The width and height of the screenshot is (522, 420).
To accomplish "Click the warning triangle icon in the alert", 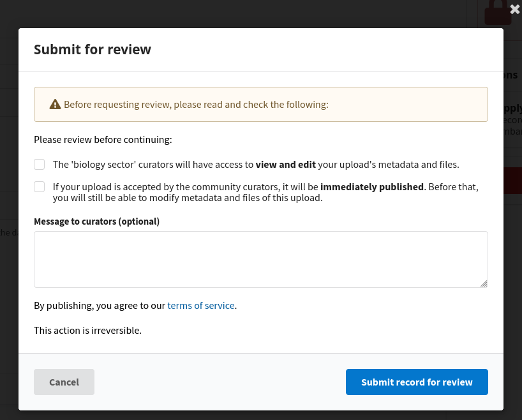I will [56, 105].
